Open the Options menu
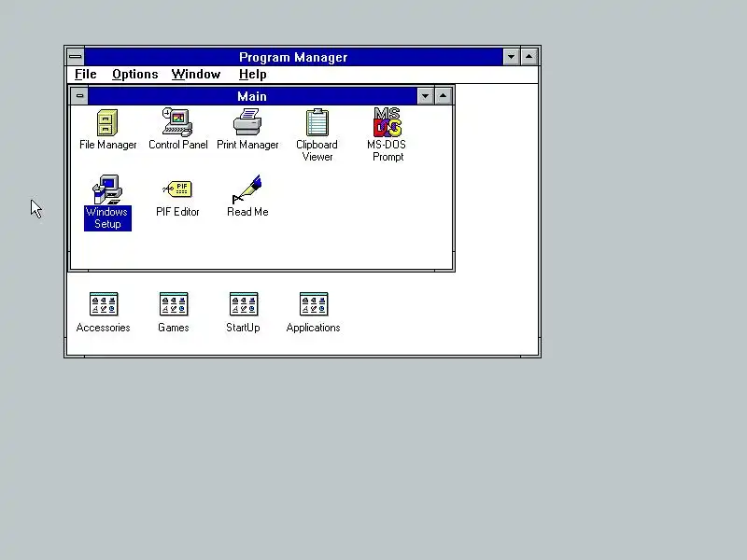The width and height of the screenshot is (747, 560). click(x=134, y=75)
